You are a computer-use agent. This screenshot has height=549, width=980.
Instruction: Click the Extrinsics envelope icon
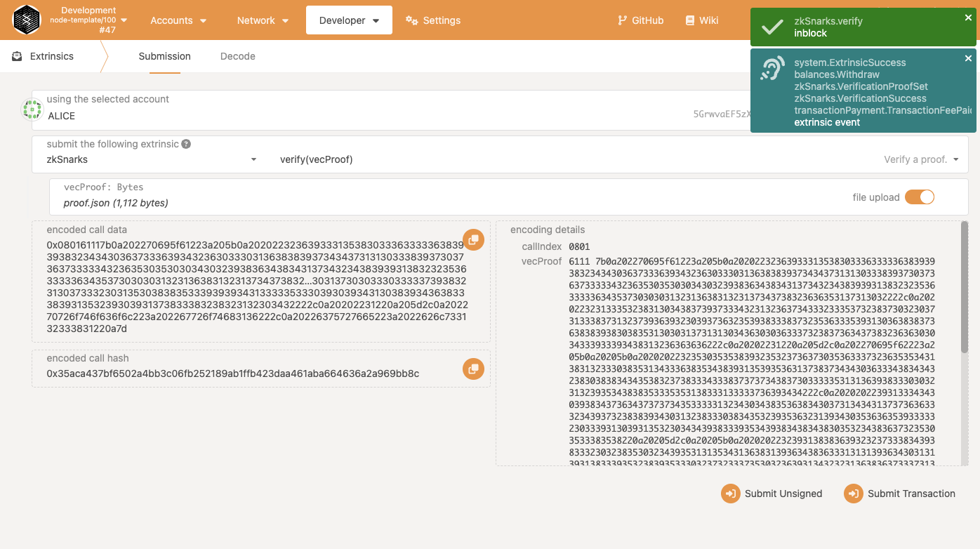[x=17, y=56]
